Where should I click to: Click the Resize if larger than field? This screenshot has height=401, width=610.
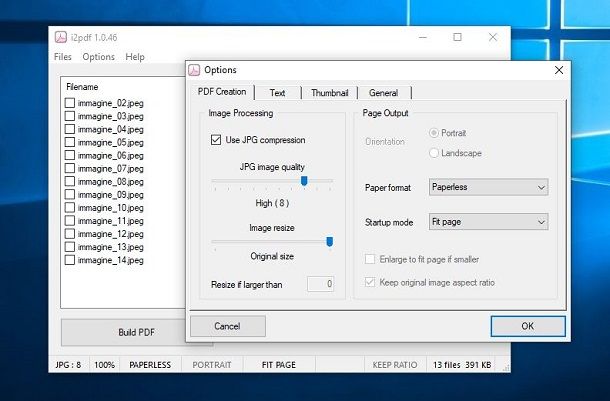(x=320, y=285)
